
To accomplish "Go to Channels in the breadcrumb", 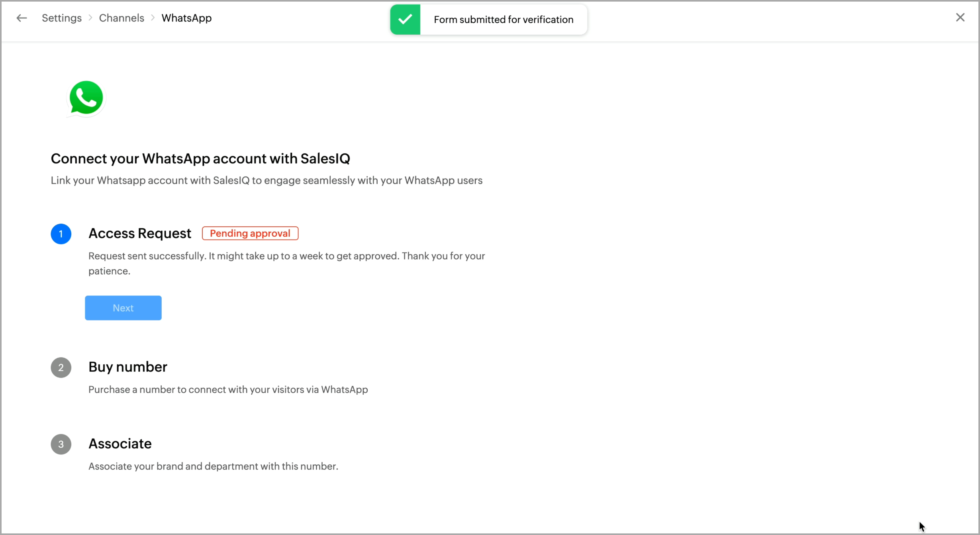I will (x=122, y=18).
